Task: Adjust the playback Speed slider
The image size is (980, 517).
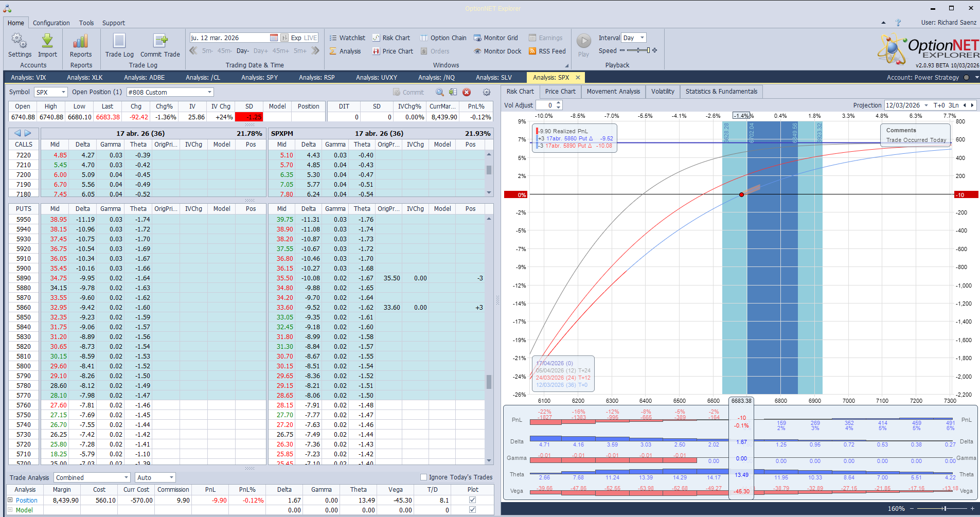Action: click(638, 50)
